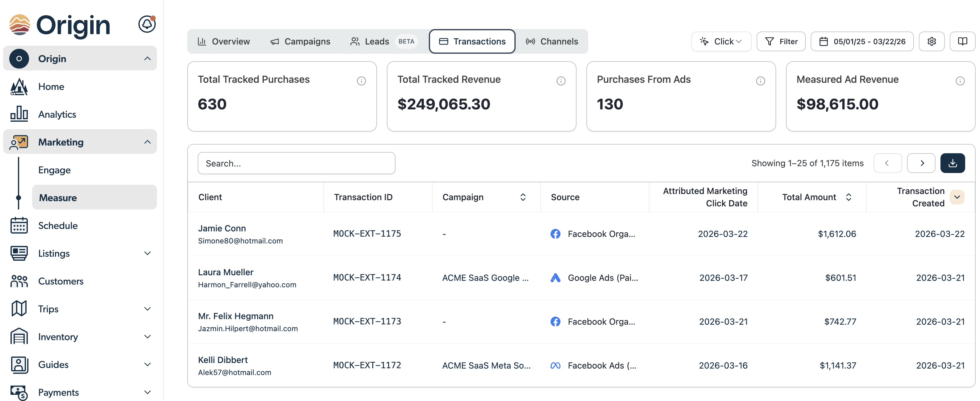Click info icon on Measured Ad Revenue

pyautogui.click(x=960, y=81)
